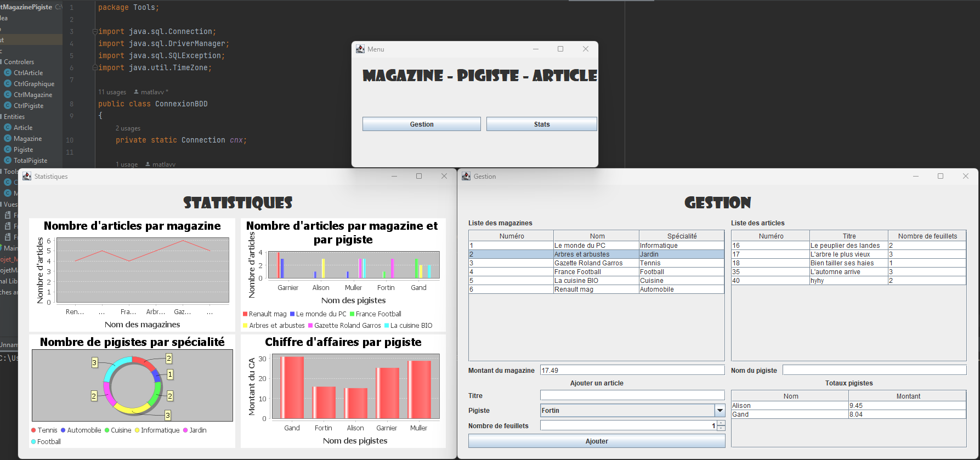The image size is (980, 460).
Task: Click the CtrlArticle class icon in project tree
Action: click(8, 73)
